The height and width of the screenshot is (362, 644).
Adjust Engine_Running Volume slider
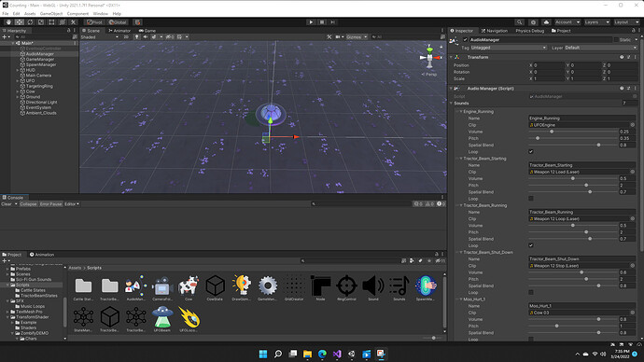573,132
